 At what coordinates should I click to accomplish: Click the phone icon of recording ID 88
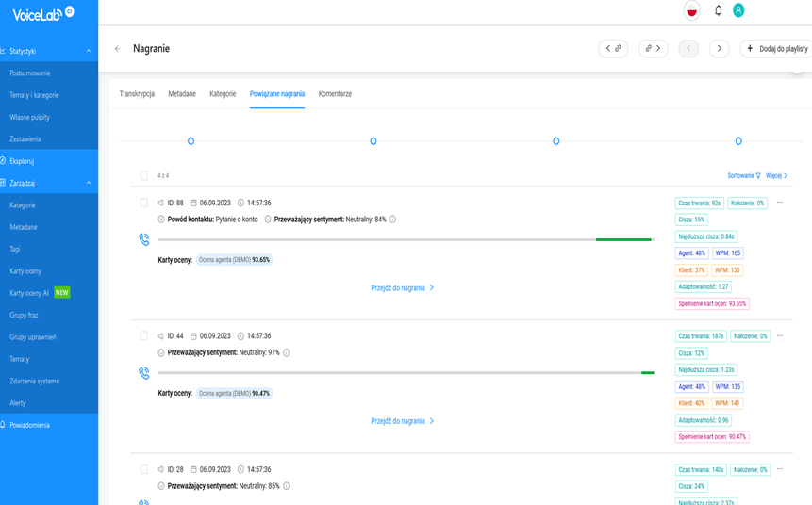(144, 239)
